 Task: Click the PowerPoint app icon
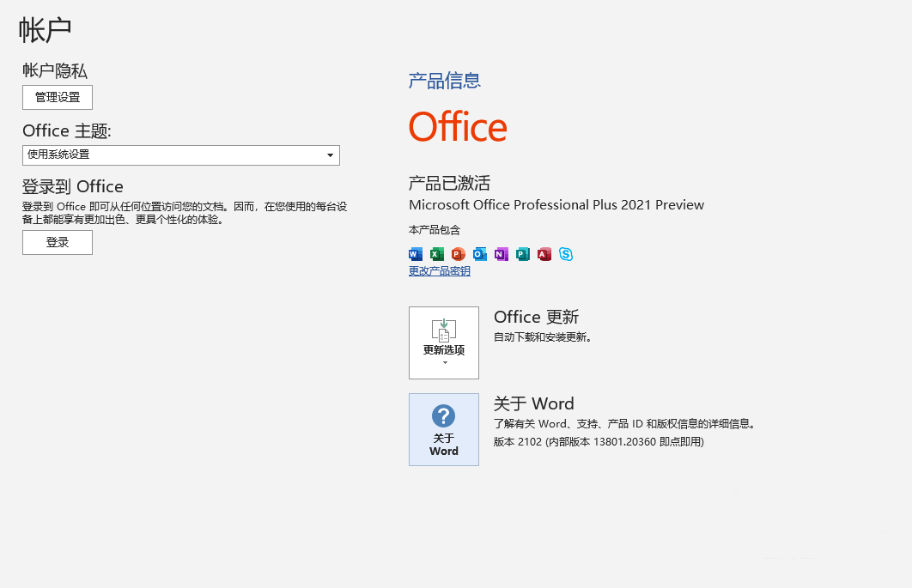pyautogui.click(x=459, y=254)
